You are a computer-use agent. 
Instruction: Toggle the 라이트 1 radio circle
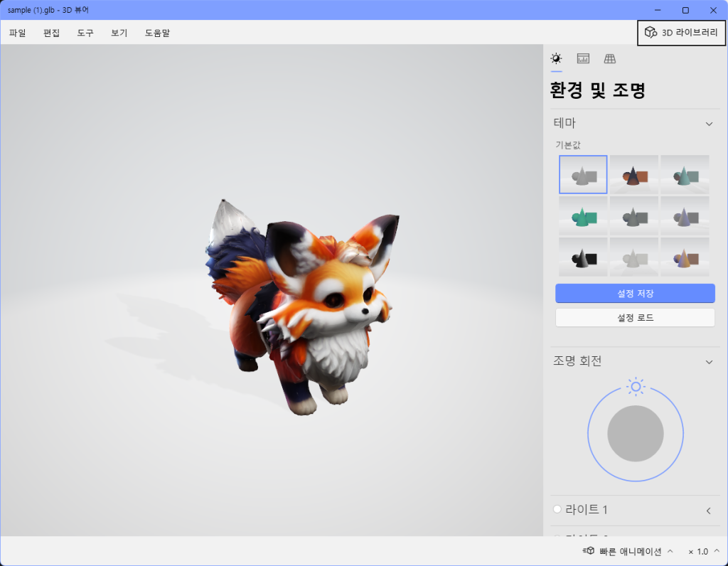557,509
